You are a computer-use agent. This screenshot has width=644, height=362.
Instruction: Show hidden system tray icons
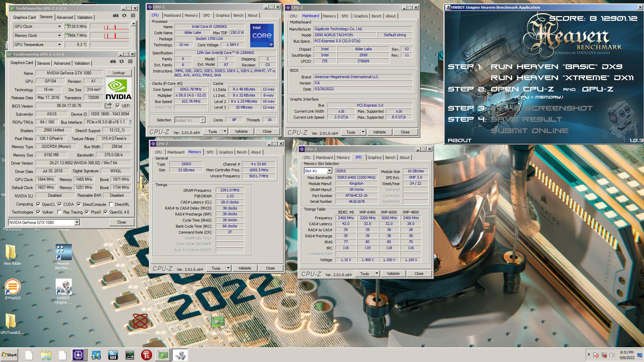[x=589, y=355]
